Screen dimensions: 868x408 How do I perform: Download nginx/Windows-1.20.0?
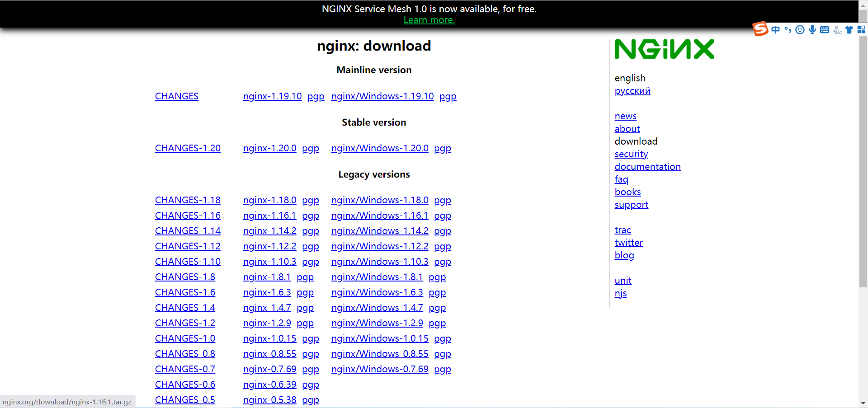tap(380, 148)
